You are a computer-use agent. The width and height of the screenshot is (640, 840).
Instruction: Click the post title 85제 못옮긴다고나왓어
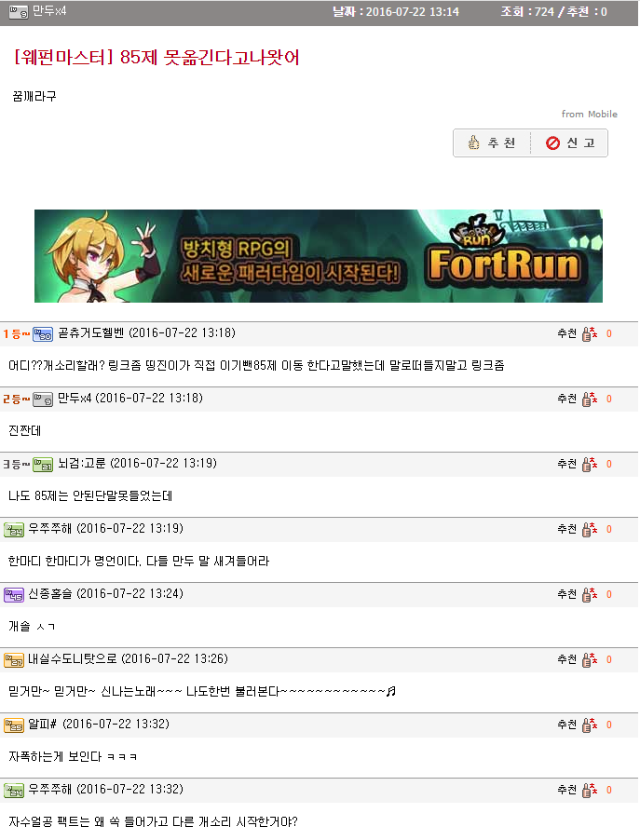point(210,57)
